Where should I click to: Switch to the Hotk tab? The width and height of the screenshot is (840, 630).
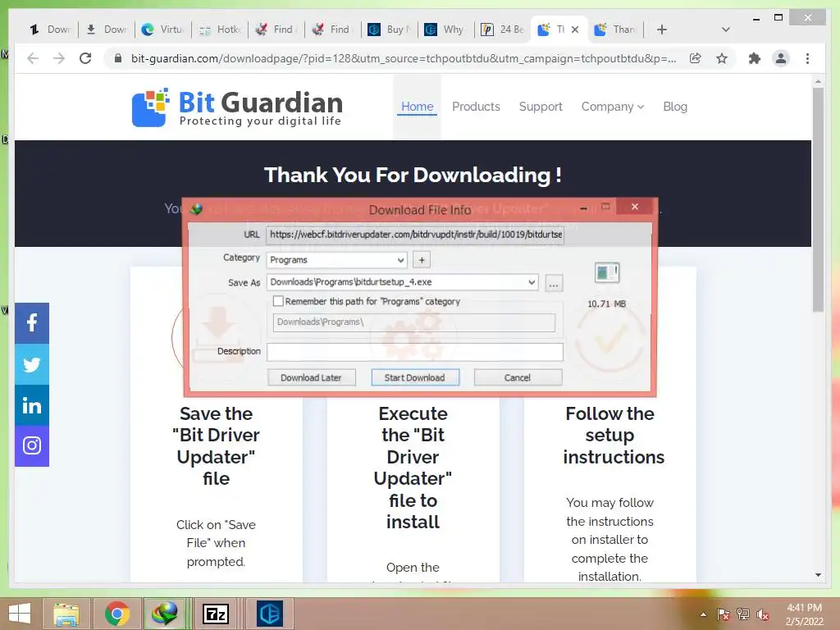pos(220,30)
